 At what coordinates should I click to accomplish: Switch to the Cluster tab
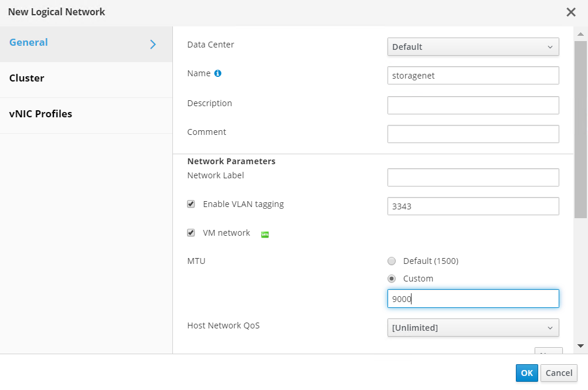[x=27, y=79]
